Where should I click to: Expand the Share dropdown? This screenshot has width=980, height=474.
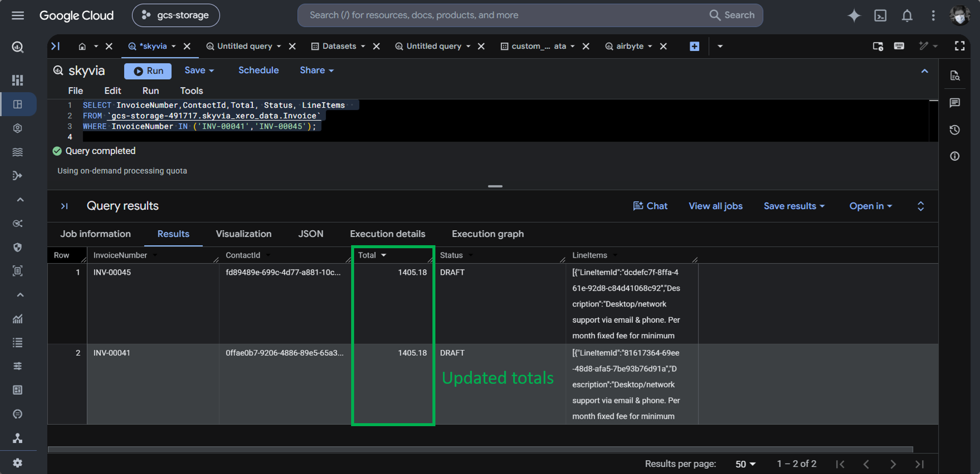[x=317, y=70]
